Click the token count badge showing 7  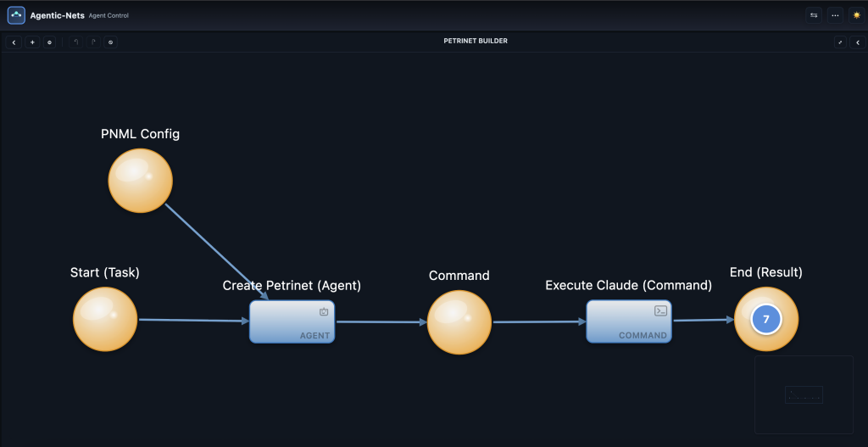pos(766,320)
